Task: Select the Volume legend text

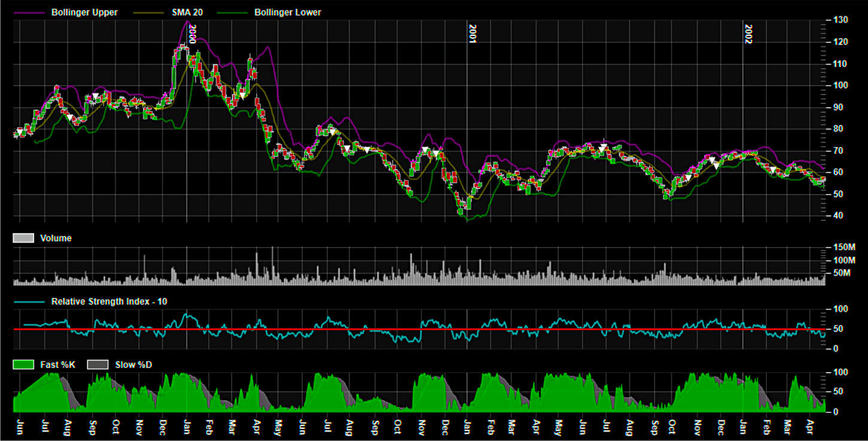Action: click(56, 238)
